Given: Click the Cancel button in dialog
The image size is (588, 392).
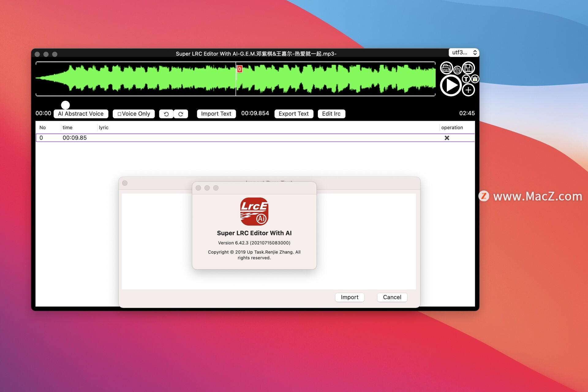Looking at the screenshot, I should [392, 297].
